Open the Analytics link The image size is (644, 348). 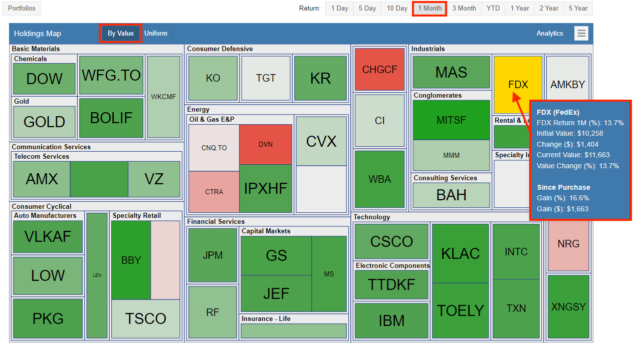point(550,34)
